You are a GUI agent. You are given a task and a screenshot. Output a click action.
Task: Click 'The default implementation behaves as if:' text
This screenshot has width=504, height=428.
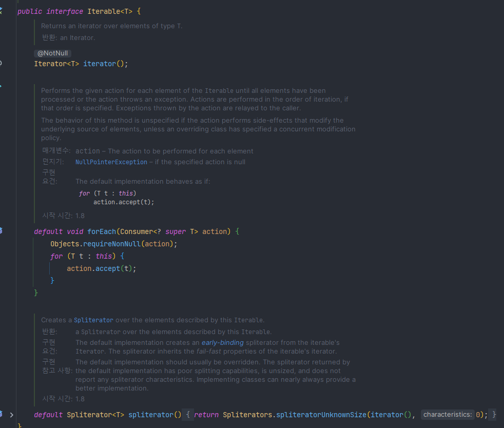coord(143,182)
